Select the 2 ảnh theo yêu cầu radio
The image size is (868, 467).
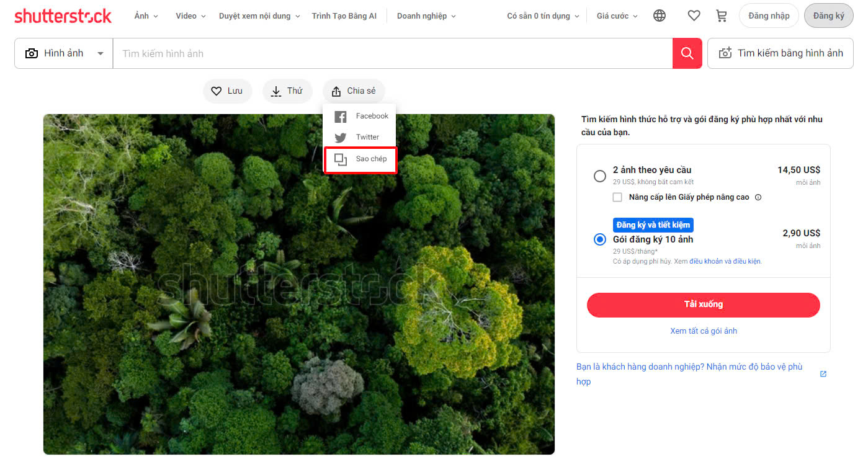pos(600,176)
